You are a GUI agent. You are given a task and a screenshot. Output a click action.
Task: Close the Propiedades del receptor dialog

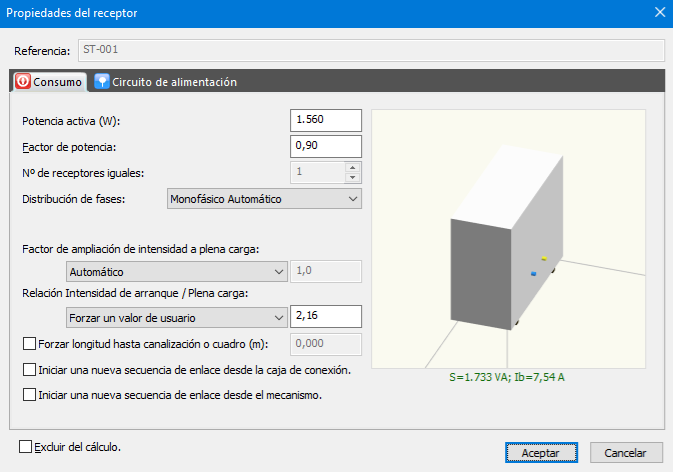tap(660, 12)
